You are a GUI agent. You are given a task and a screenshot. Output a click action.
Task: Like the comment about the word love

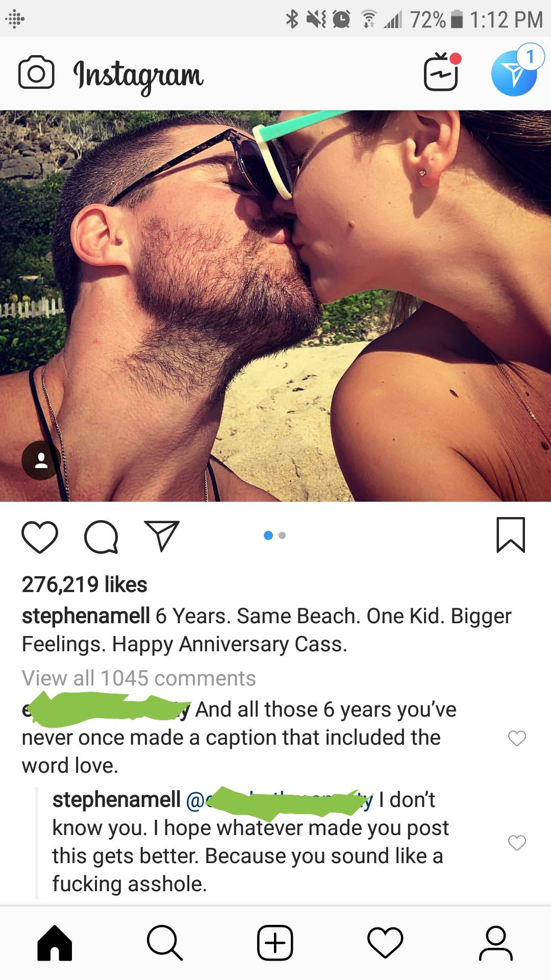(517, 738)
